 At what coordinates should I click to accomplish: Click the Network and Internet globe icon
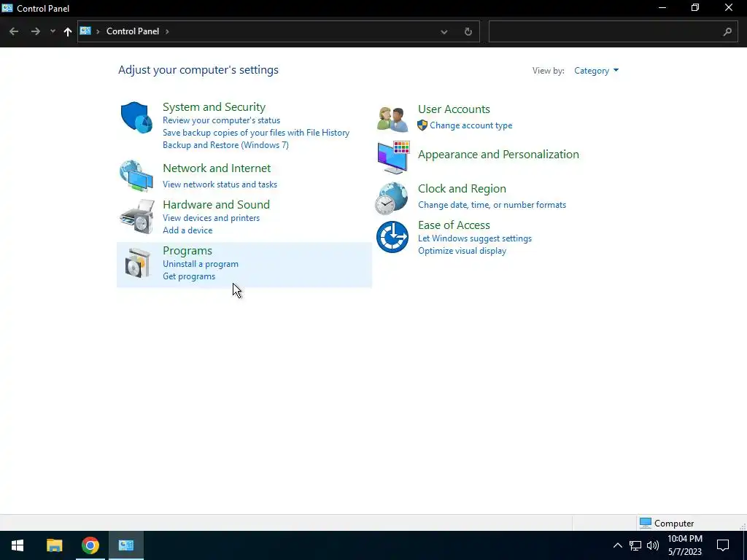[136, 176]
